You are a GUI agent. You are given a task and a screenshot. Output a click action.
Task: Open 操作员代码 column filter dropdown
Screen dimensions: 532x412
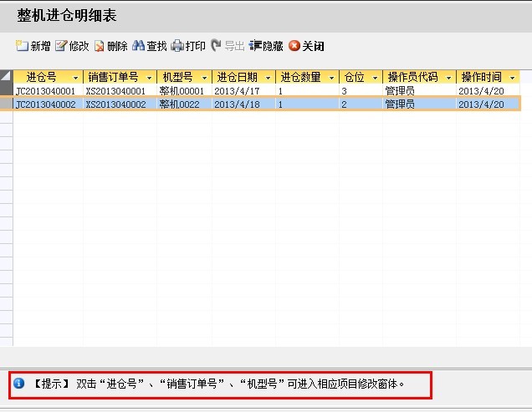click(x=448, y=78)
